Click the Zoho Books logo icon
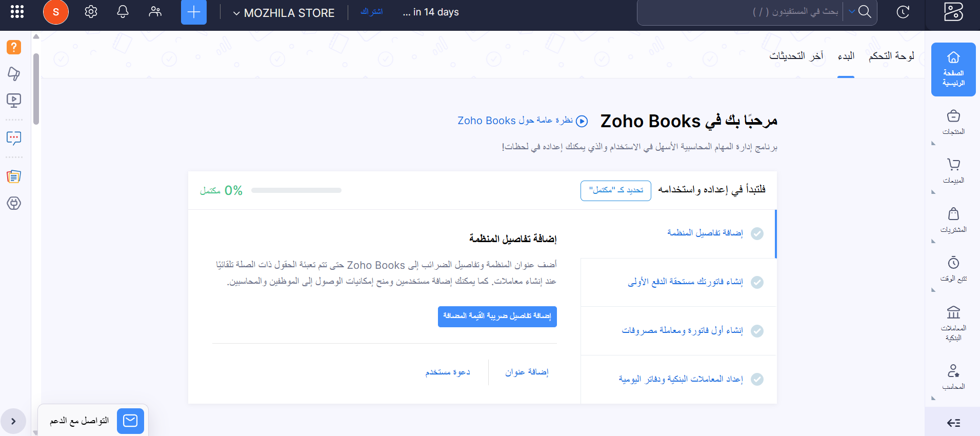 point(953,11)
